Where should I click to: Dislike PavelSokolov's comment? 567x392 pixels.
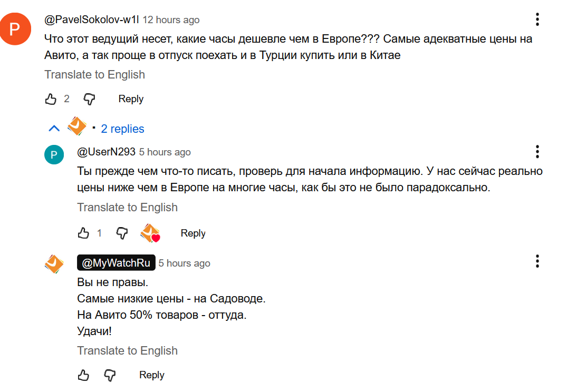[x=90, y=99]
